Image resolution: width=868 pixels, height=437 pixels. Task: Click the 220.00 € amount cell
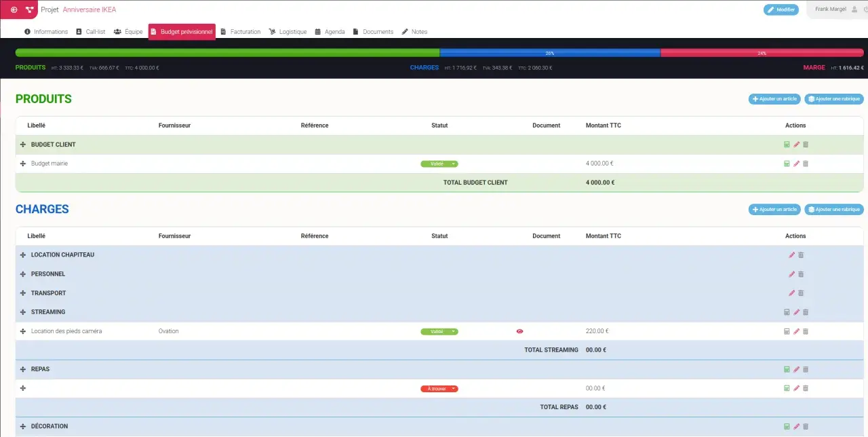click(x=597, y=331)
